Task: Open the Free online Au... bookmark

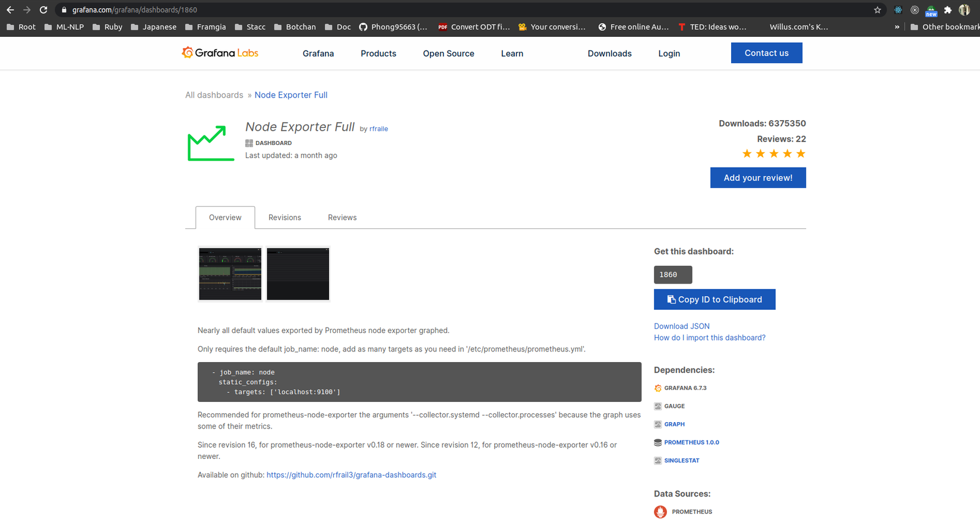Action: [x=634, y=27]
